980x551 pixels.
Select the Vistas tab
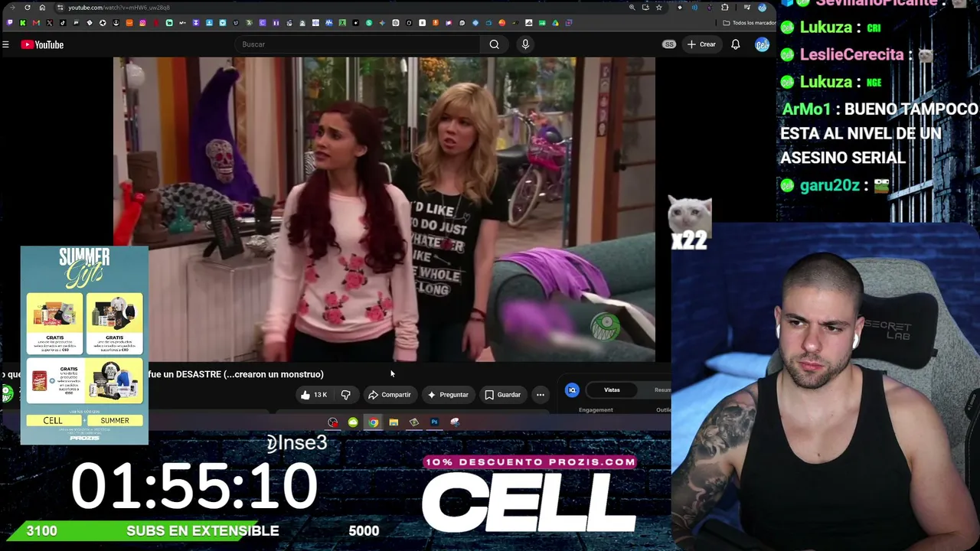point(612,390)
